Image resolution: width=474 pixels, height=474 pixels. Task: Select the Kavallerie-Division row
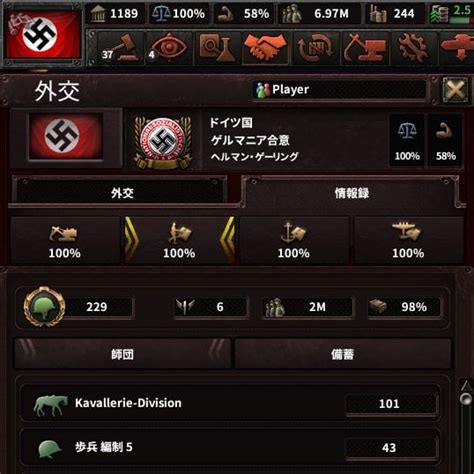pyautogui.click(x=230, y=403)
